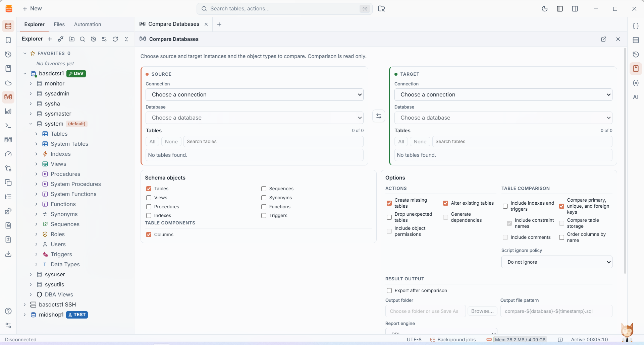Image resolution: width=644 pixels, height=345 pixels.
Task: Toggle Drop unexpected tables option
Action: pos(389,217)
